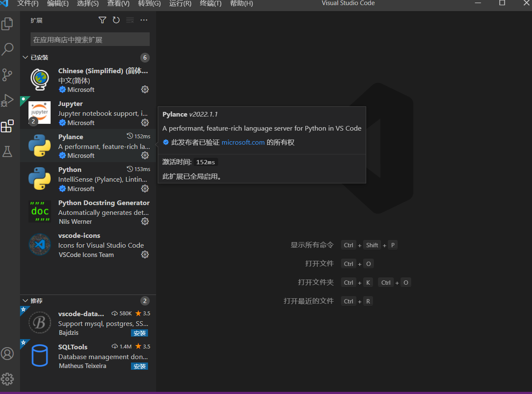The height and width of the screenshot is (394, 532).
Task: Click the 打开最近的文件 label
Action: (x=309, y=301)
